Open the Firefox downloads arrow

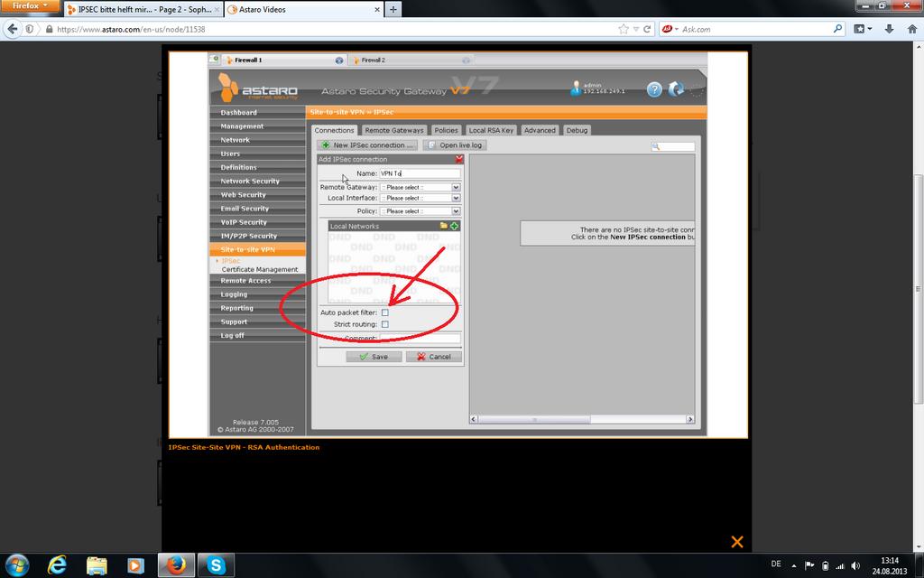(x=889, y=29)
